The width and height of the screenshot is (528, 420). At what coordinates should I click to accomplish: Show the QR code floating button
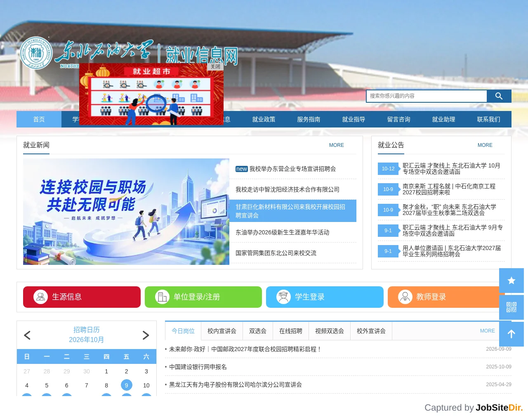pyautogui.click(x=511, y=307)
